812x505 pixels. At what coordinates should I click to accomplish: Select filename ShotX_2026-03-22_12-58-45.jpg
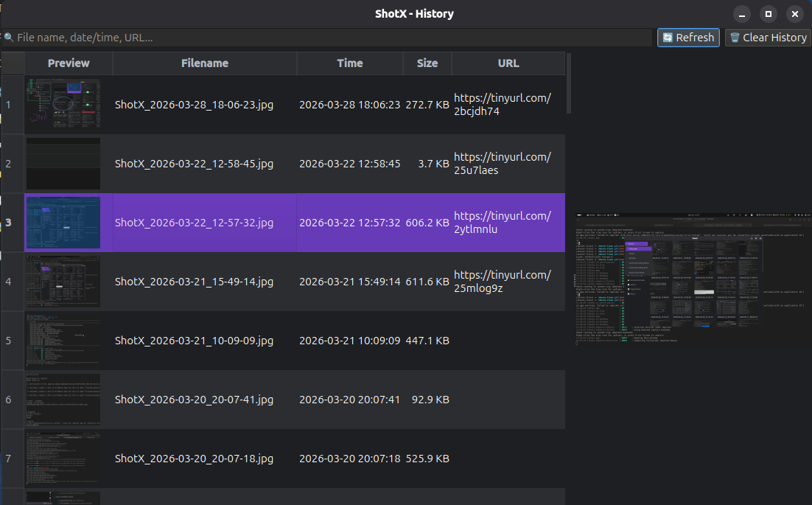[x=195, y=164]
